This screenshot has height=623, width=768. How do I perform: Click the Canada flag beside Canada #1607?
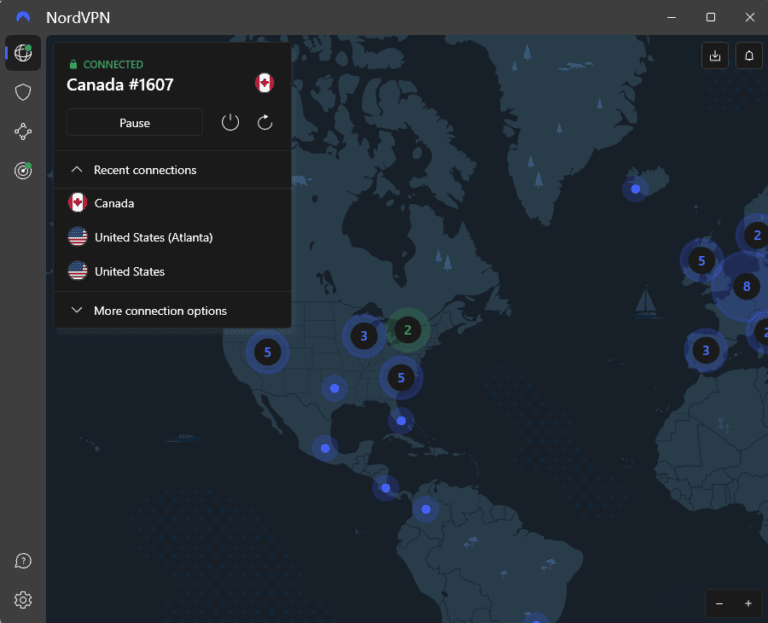(264, 83)
